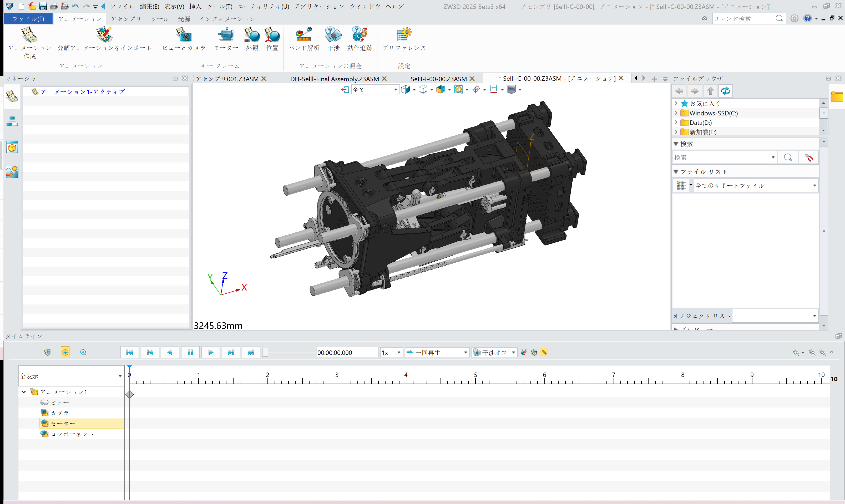This screenshot has height=504, width=845.
Task: Go up one folder in file browser
Action: point(710,91)
